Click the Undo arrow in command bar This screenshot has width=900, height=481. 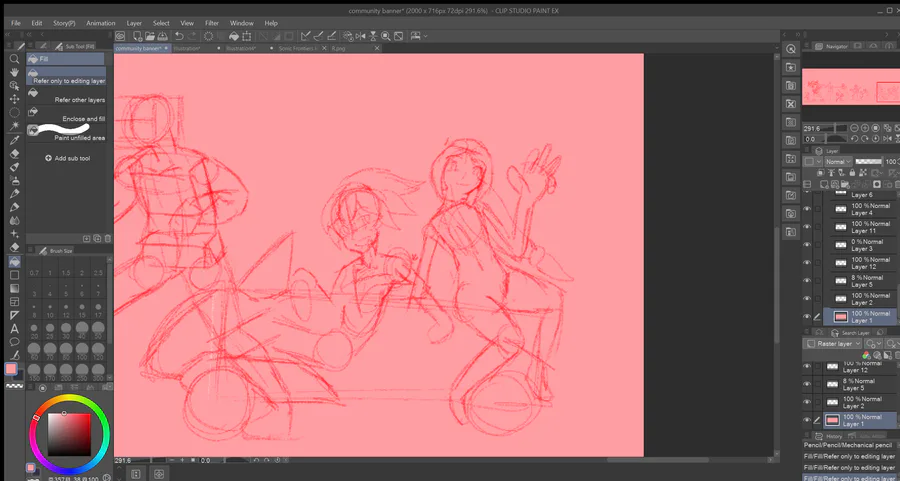[x=179, y=36]
